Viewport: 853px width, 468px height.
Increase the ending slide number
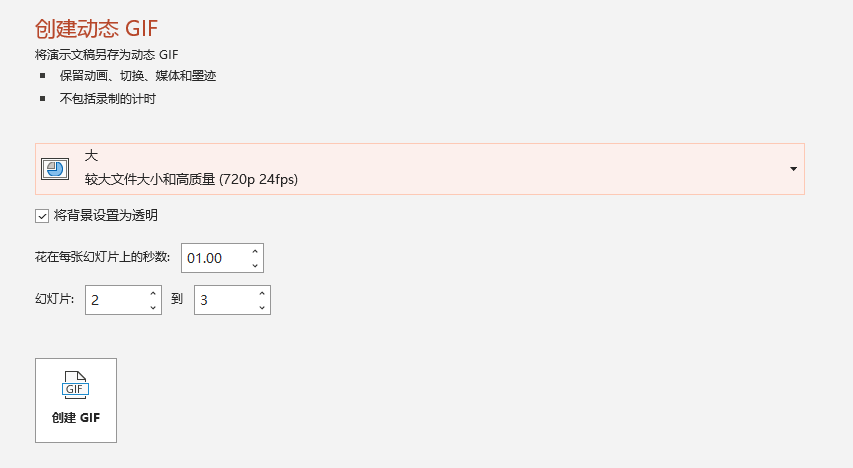point(262,294)
